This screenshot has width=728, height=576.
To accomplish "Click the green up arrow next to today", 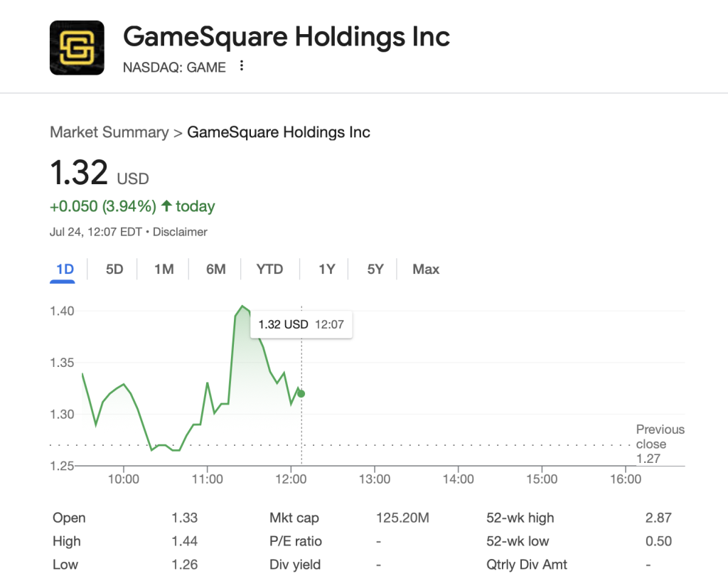I will [x=166, y=206].
